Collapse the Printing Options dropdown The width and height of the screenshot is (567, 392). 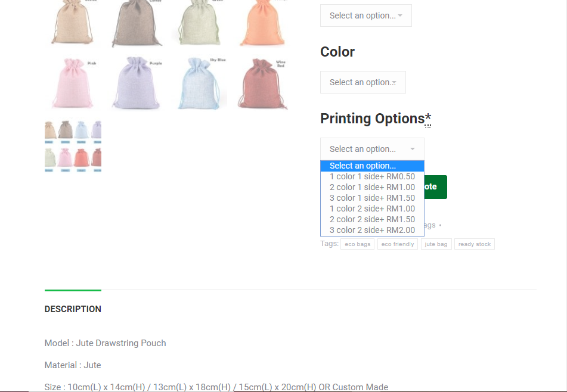371,149
